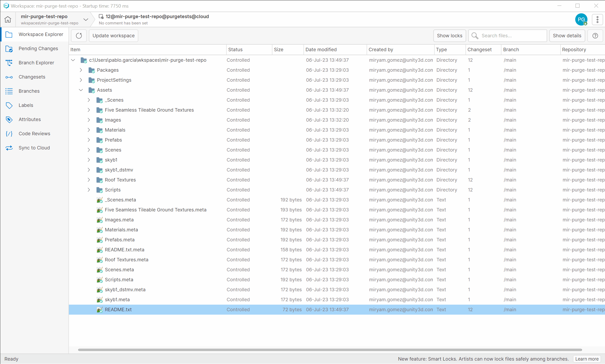605x364 pixels.
Task: Open the Labels panel
Action: tap(26, 105)
